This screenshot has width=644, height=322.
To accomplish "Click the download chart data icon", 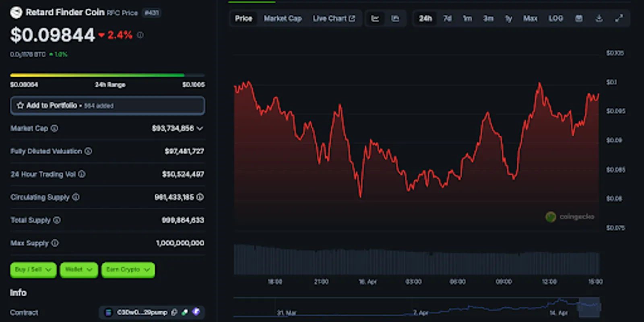I will coord(599,19).
